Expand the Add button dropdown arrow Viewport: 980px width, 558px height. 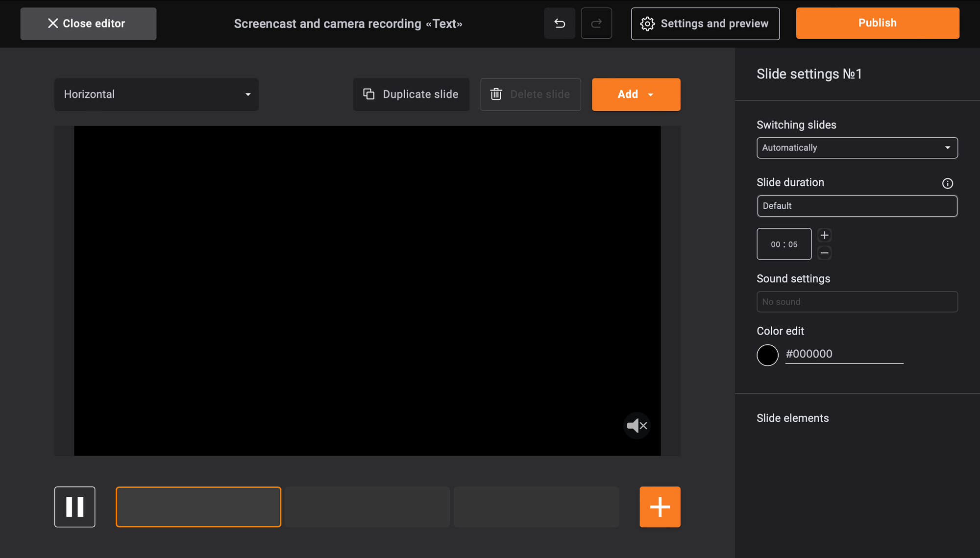point(651,95)
